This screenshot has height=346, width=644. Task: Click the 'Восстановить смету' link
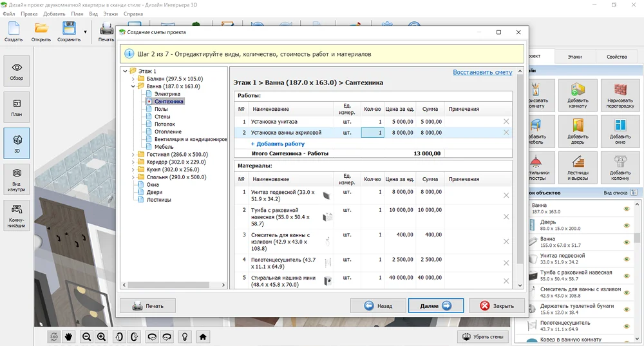pos(482,72)
